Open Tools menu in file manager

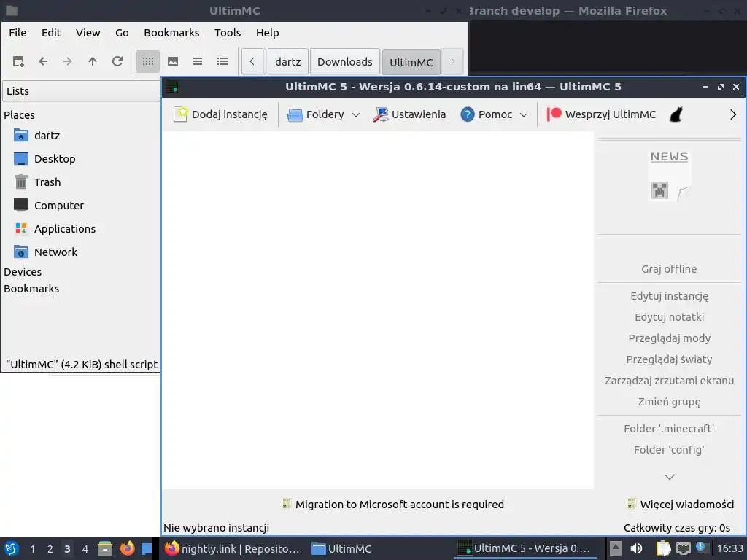[x=228, y=33]
